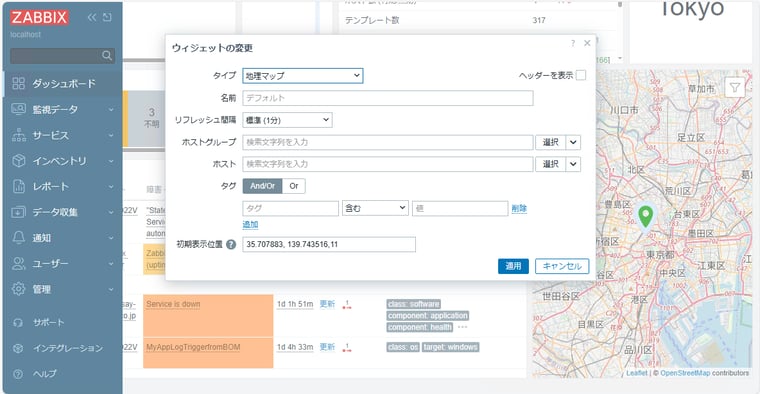Select And/Or tag mode
Image resolution: width=760 pixels, height=394 pixels.
(x=262, y=186)
